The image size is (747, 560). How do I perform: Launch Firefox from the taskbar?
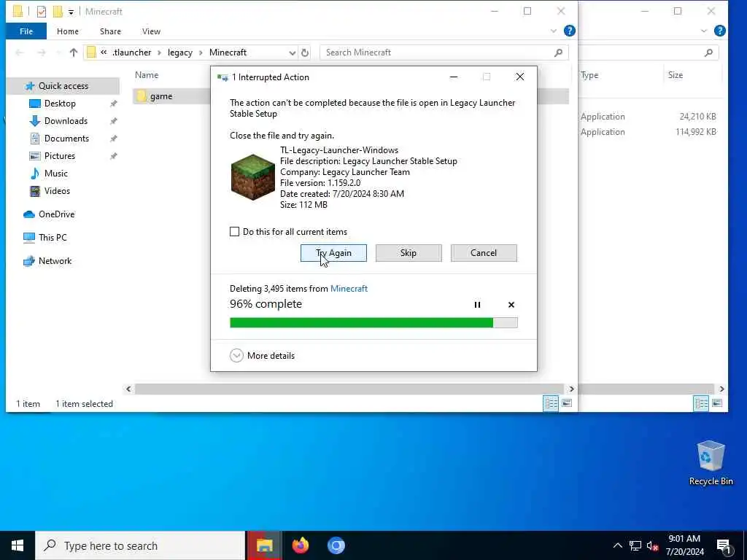point(300,545)
